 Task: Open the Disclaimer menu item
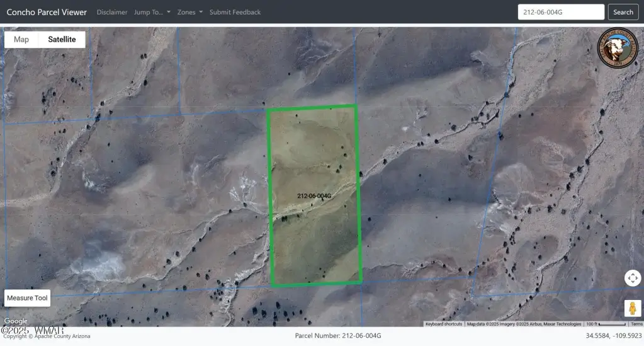click(x=112, y=12)
